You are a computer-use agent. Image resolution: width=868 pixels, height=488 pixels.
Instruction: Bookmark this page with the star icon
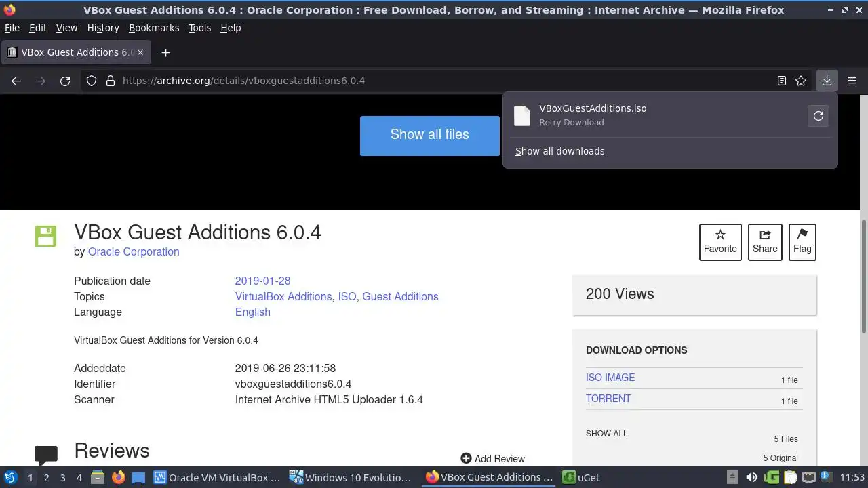point(801,81)
